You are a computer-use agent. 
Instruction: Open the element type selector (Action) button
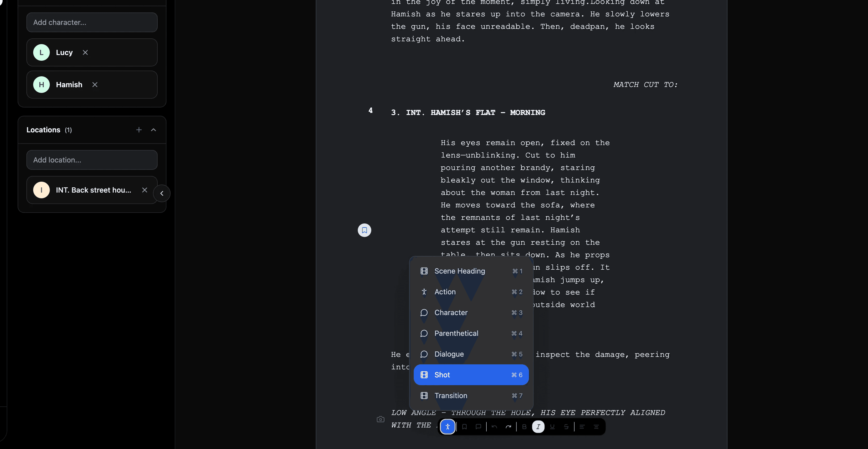point(447,427)
